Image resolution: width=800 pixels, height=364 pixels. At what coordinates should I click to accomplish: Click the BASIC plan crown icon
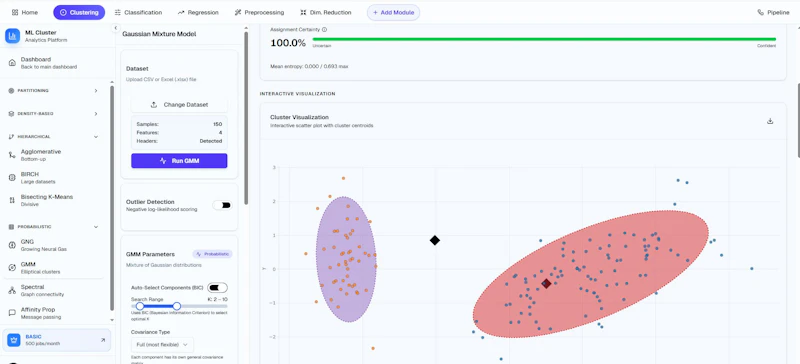tap(13, 339)
